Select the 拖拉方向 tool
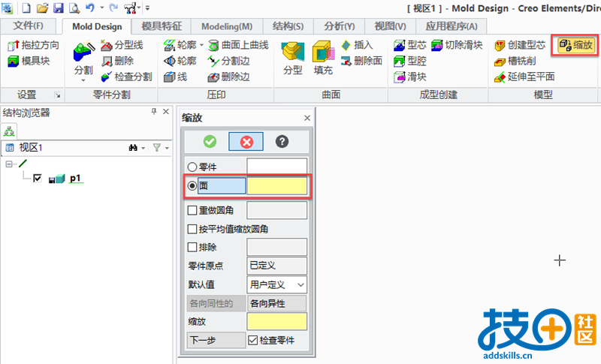The image size is (601, 364). pos(33,45)
